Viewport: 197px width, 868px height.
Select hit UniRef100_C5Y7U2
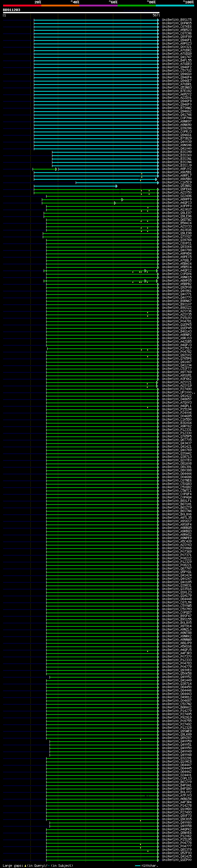(177, 71)
